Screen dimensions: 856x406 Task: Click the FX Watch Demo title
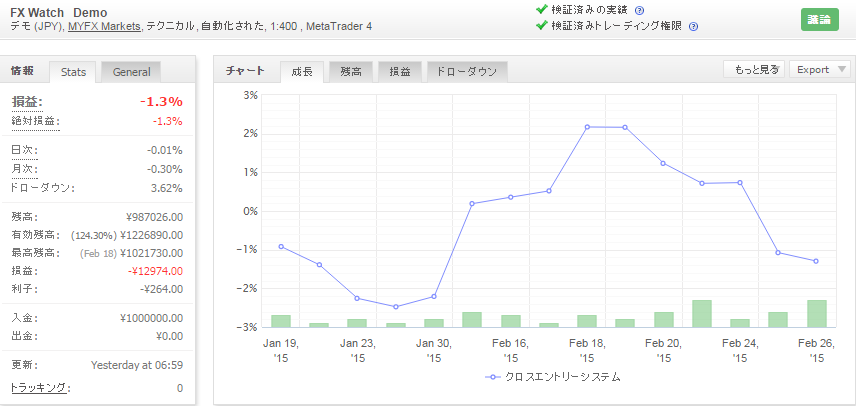pos(58,13)
